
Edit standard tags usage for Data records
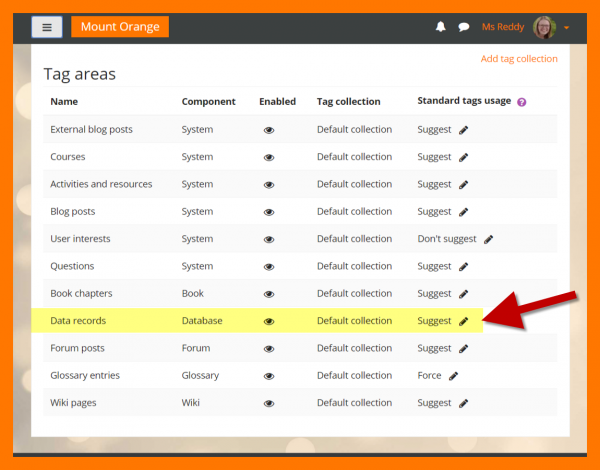tap(463, 321)
